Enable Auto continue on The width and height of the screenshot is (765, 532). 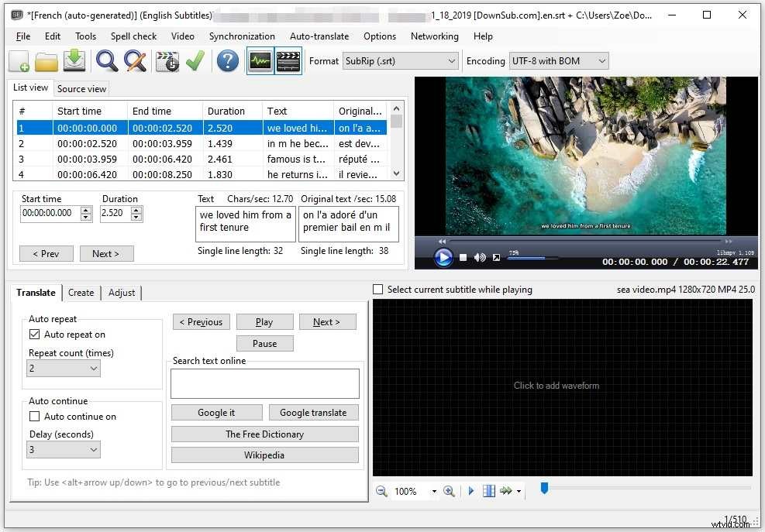pos(35,416)
